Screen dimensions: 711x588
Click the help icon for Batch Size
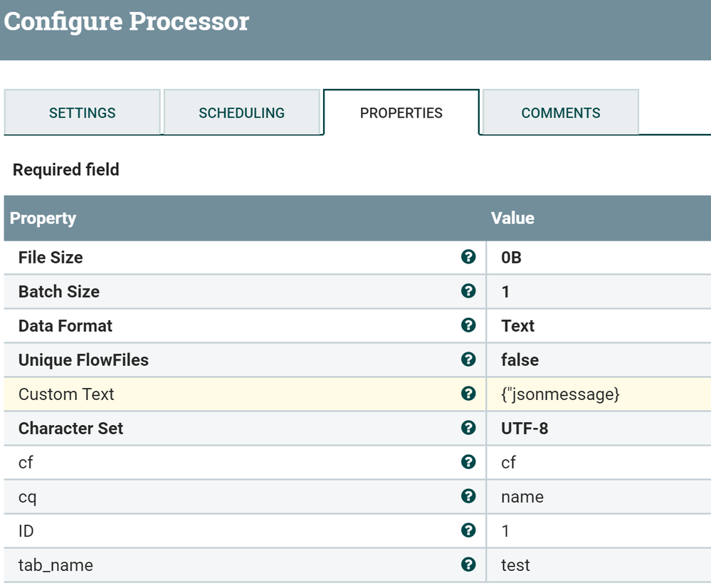(x=468, y=291)
